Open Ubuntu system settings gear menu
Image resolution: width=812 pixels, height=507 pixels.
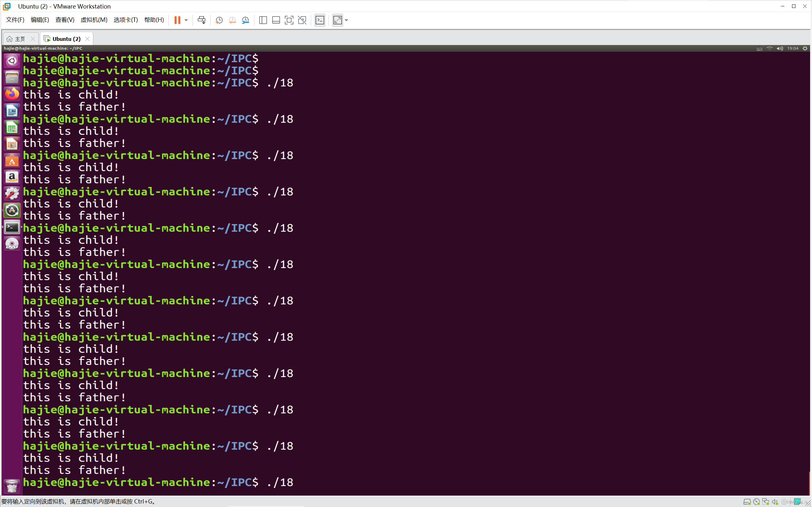pos(805,48)
